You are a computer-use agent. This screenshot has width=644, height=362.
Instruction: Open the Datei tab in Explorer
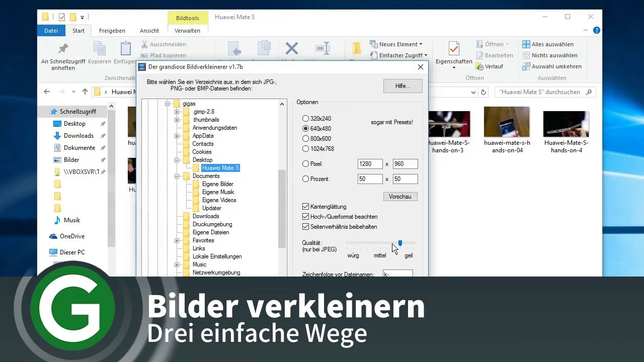coord(51,31)
